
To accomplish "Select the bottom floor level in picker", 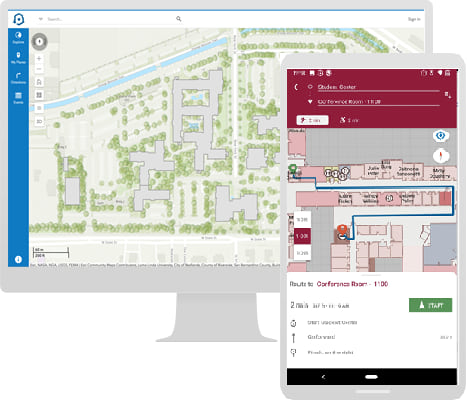I will pyautogui.click(x=302, y=253).
